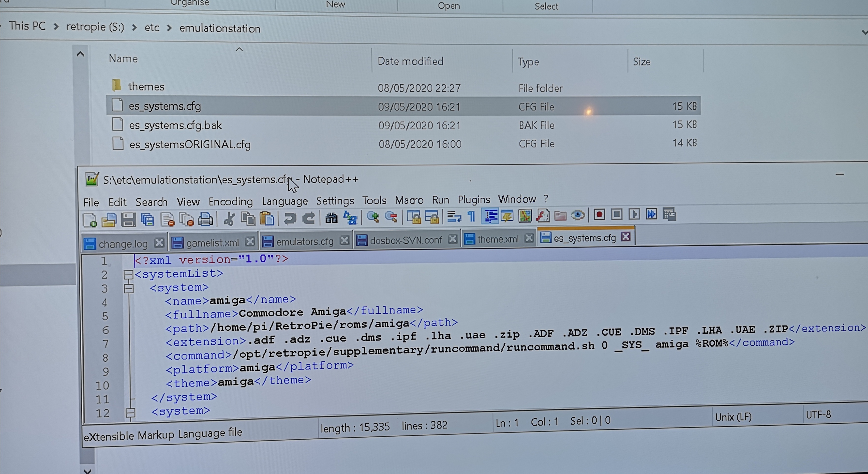Click the Close document toolbar icon
Viewport: 868px width, 474px height.
(x=167, y=219)
